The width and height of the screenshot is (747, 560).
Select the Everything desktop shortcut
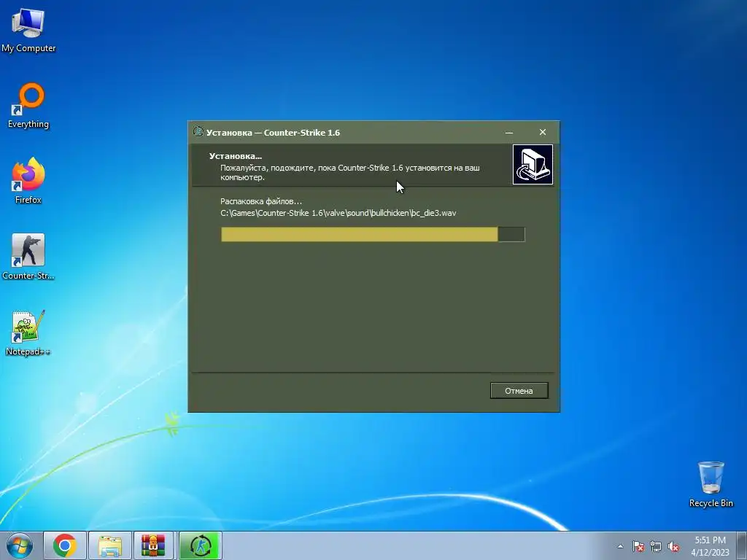(x=28, y=106)
